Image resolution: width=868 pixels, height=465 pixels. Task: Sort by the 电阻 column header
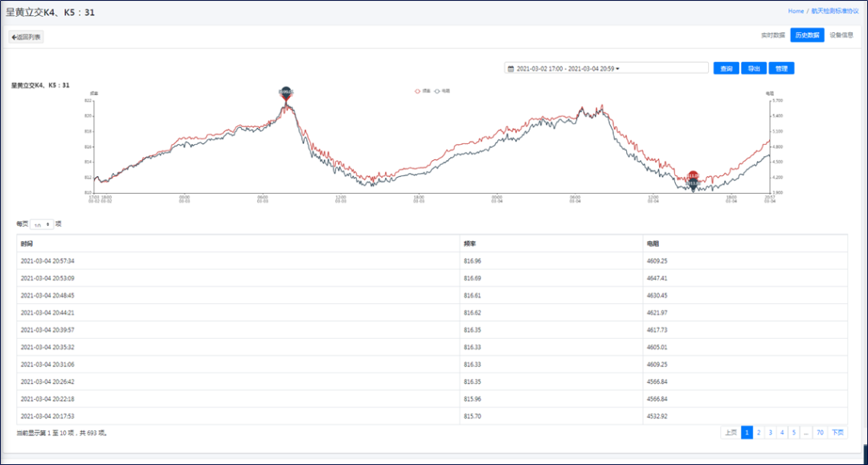click(745, 244)
